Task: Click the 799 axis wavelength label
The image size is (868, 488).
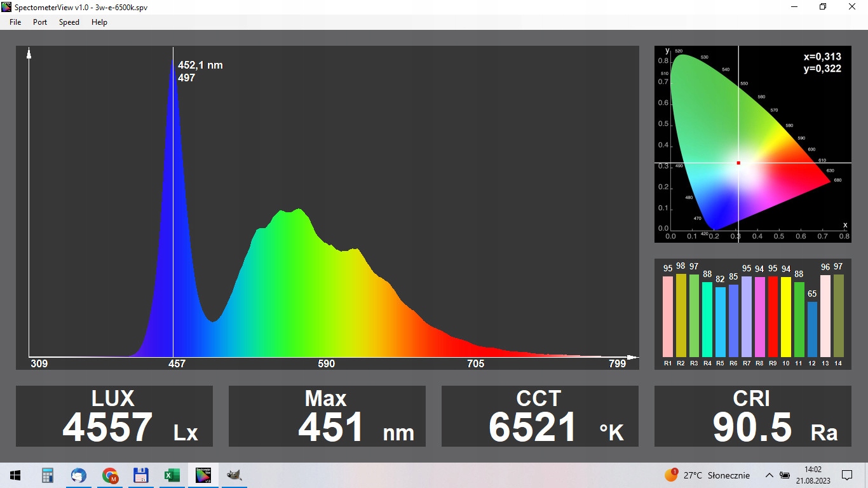Action: point(617,363)
